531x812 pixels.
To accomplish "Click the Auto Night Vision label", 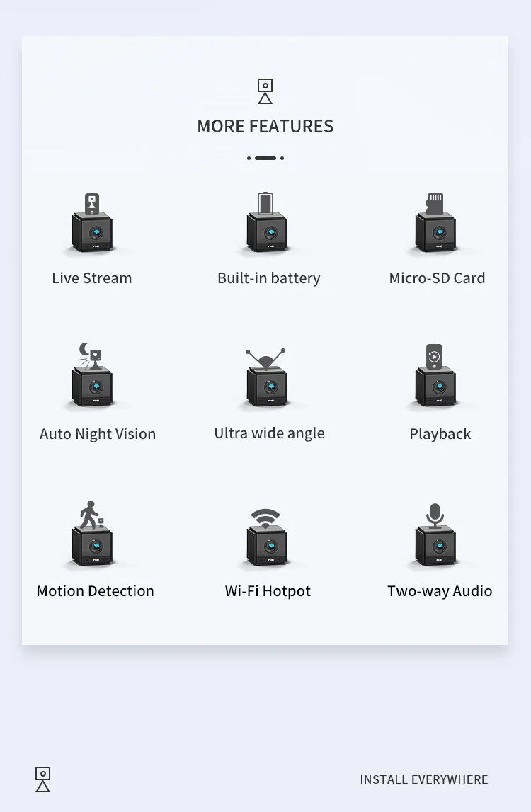I will (x=98, y=434).
